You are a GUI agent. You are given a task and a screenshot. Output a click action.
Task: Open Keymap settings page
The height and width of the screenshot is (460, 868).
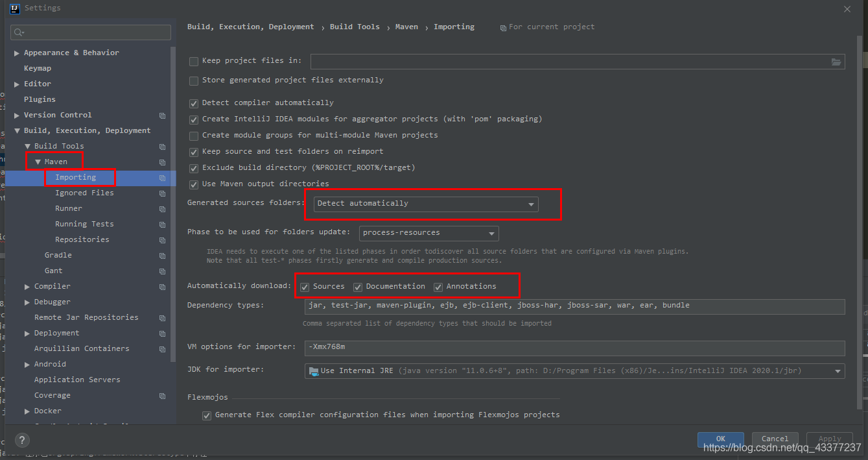click(x=38, y=69)
